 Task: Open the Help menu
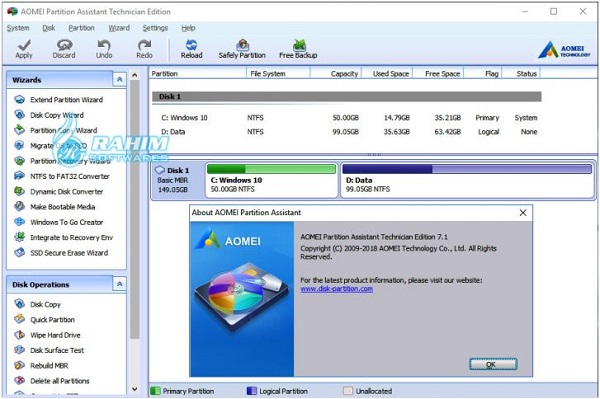tap(188, 28)
